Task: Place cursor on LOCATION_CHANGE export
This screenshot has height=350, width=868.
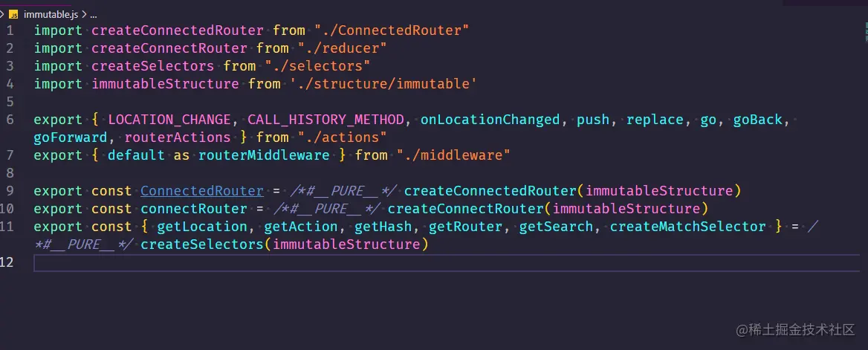Action: [x=169, y=120]
